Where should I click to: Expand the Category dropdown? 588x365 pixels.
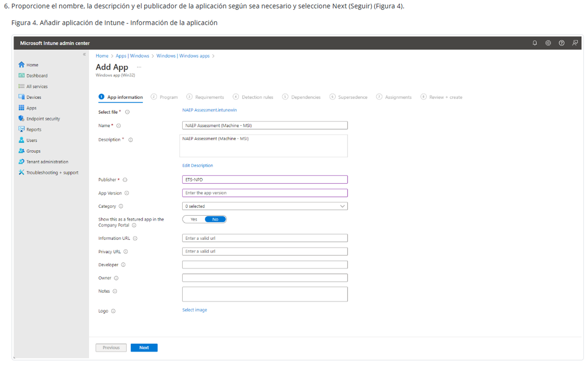[x=265, y=207]
